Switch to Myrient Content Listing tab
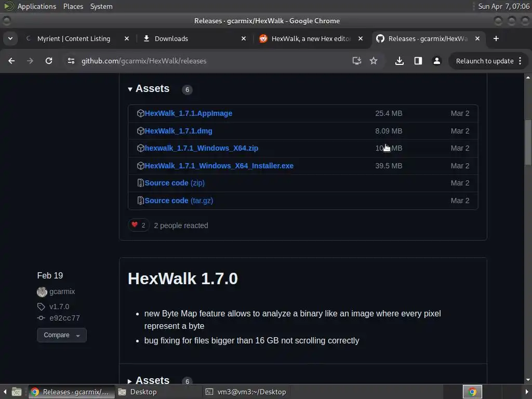Image resolution: width=532 pixels, height=399 pixels. tap(74, 38)
